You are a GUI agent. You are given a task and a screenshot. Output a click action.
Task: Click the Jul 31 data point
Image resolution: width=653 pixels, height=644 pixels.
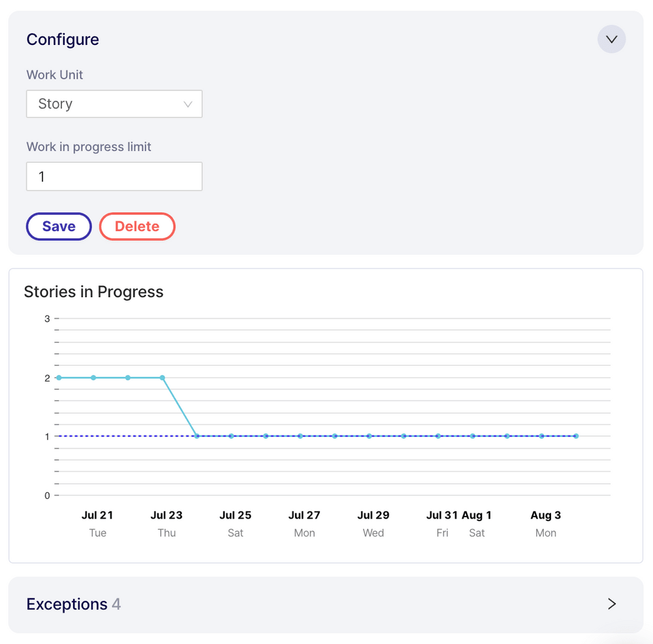438,436
